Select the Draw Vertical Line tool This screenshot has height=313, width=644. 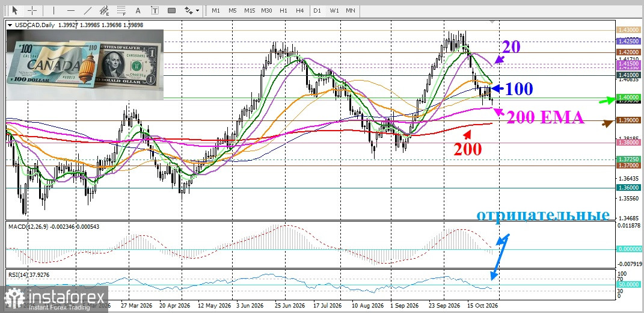click(x=54, y=10)
